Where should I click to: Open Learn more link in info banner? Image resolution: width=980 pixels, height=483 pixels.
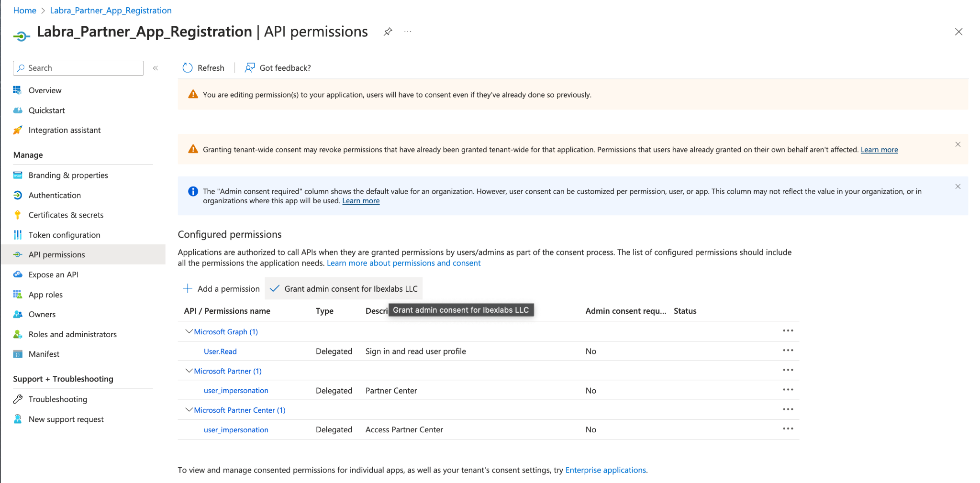tap(361, 201)
